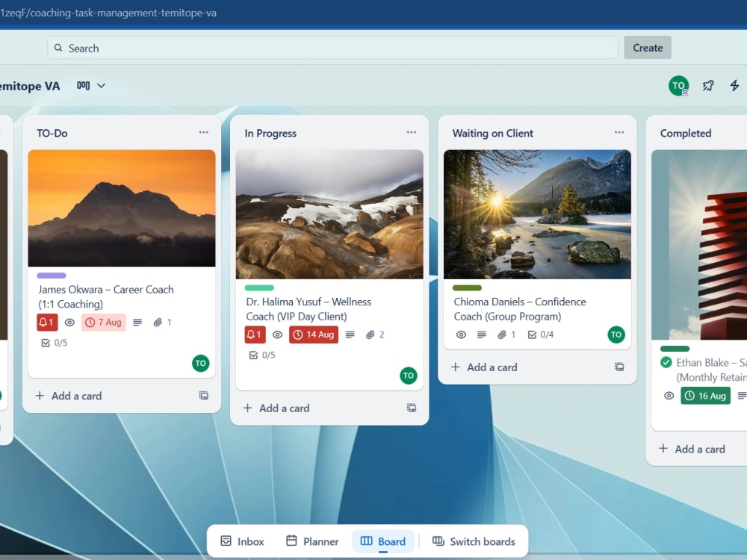
Task: Open In Progress list actions menu
Action: pos(411,132)
